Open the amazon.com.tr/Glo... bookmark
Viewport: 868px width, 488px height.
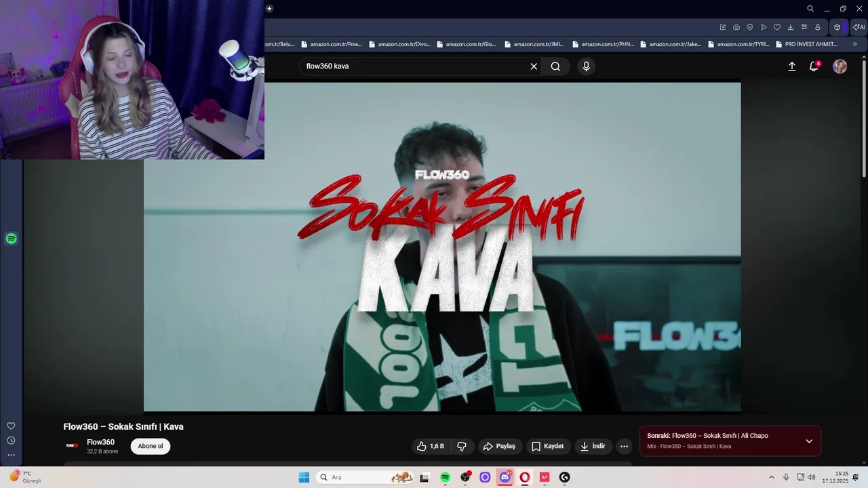(467, 44)
